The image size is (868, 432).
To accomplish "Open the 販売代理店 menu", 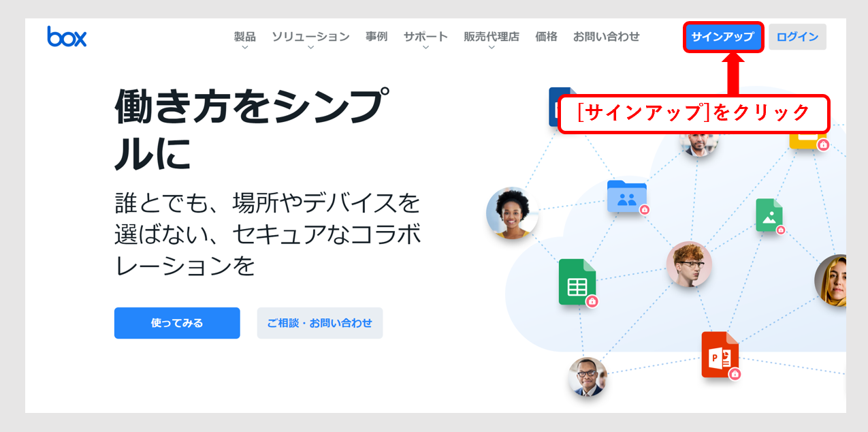I will [x=492, y=37].
